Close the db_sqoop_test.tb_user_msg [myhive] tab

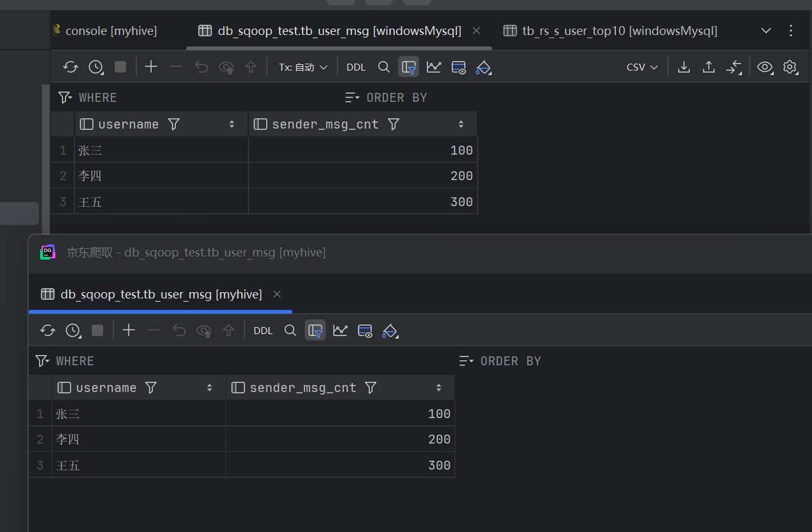(277, 294)
